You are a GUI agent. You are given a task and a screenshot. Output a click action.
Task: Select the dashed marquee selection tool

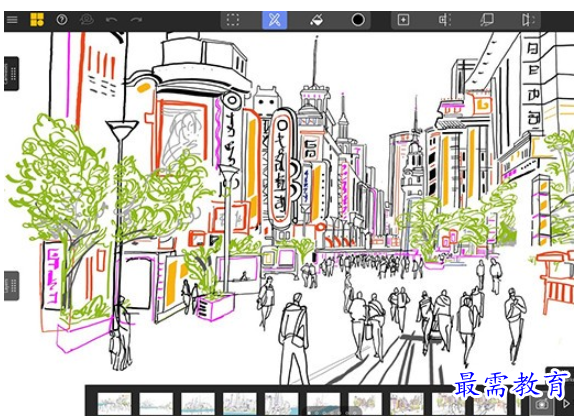click(233, 19)
